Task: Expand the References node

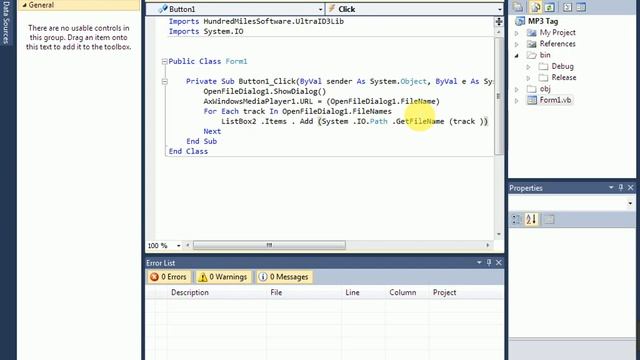Action: click(x=517, y=44)
